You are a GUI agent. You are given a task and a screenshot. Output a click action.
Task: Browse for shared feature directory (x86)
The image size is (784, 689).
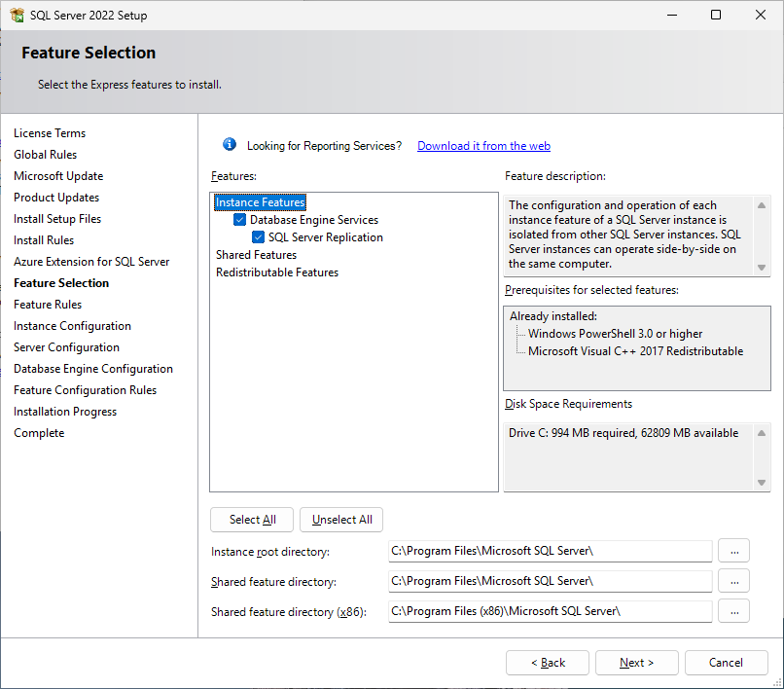[x=733, y=611]
